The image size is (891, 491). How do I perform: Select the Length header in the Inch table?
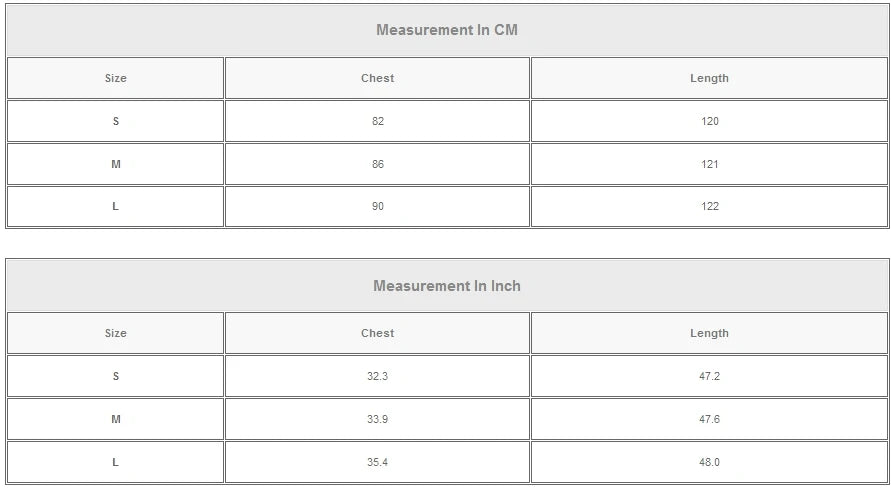click(709, 333)
